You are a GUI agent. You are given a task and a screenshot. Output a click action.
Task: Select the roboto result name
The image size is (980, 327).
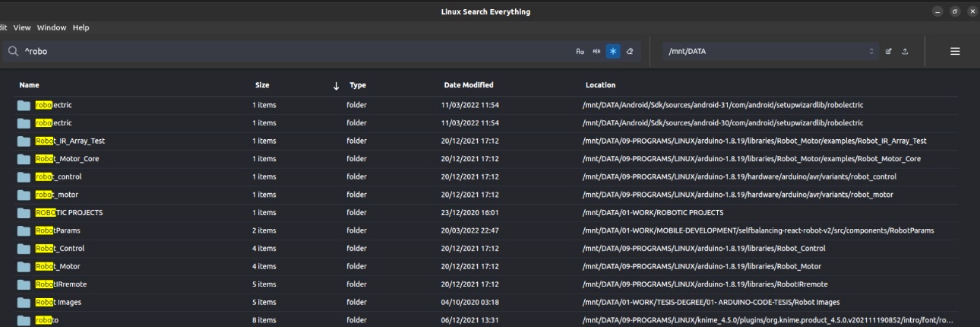coord(46,320)
